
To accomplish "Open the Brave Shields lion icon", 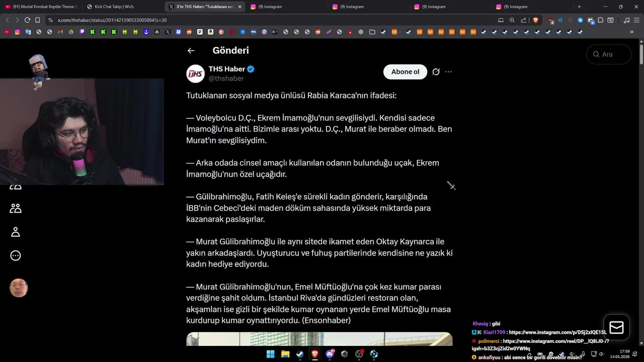I will coord(535,20).
